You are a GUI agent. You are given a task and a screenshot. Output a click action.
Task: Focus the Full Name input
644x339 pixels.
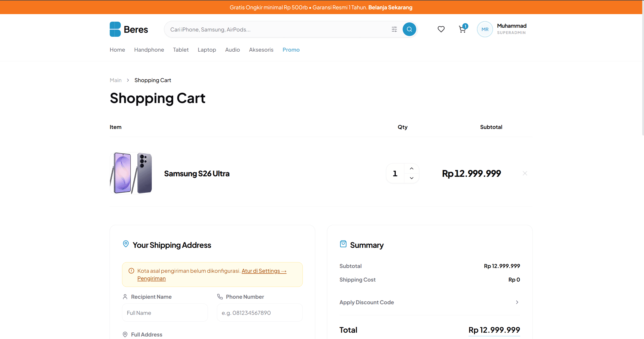click(x=165, y=313)
